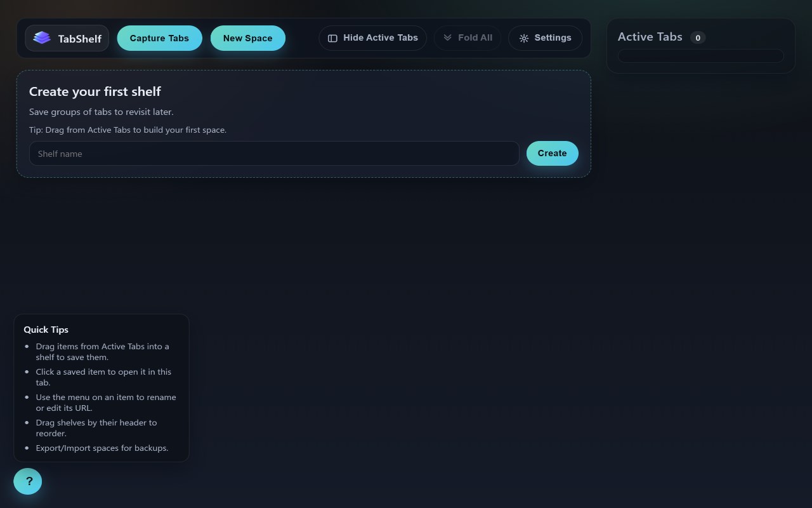Click the Fold All button
812x508 pixels.
(468, 38)
